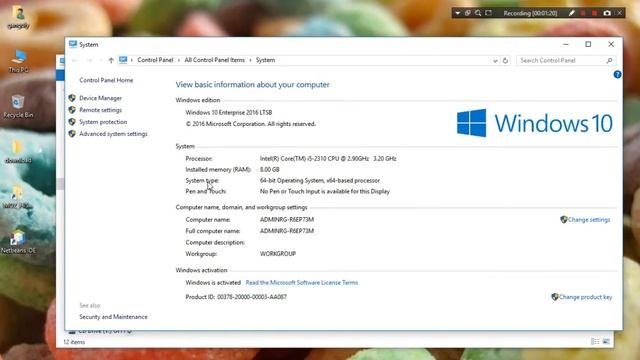This screenshot has height=360, width=640.
Task: Click 12 items status in background window
Action: pos(74,342)
